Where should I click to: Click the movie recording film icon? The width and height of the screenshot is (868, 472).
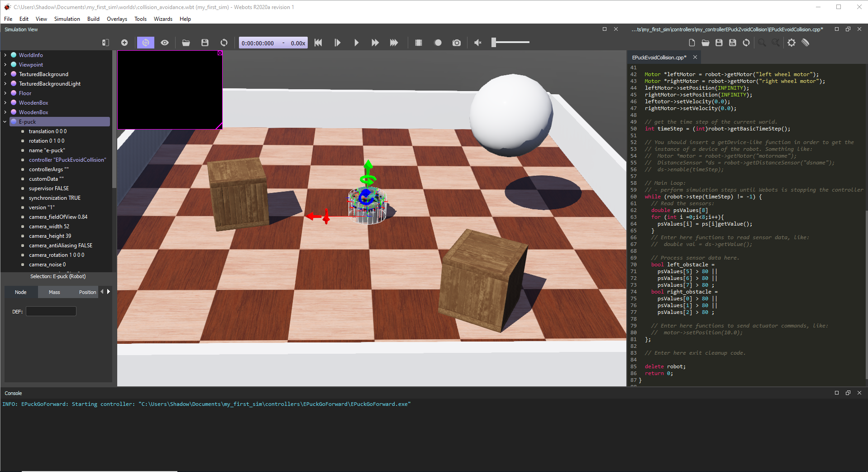[x=419, y=43]
